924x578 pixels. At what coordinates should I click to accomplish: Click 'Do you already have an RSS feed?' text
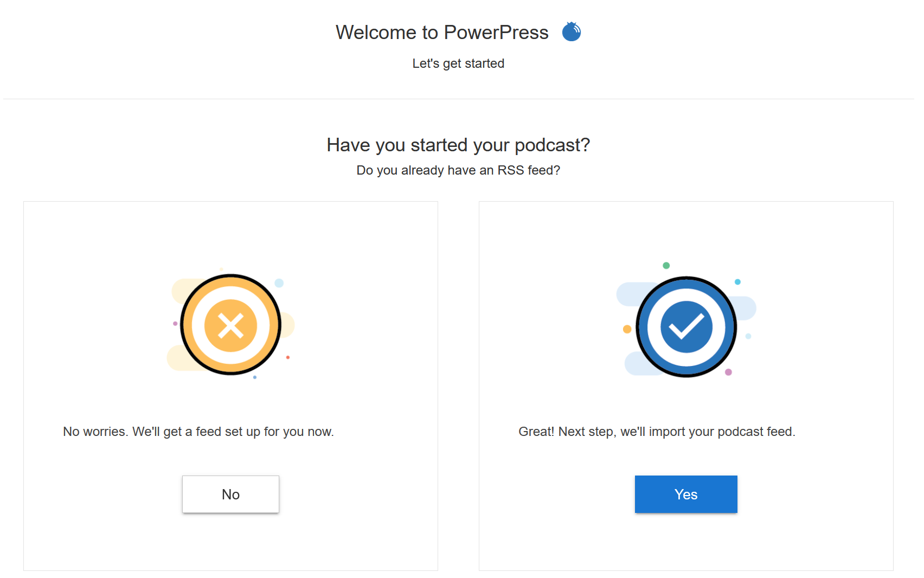458,170
